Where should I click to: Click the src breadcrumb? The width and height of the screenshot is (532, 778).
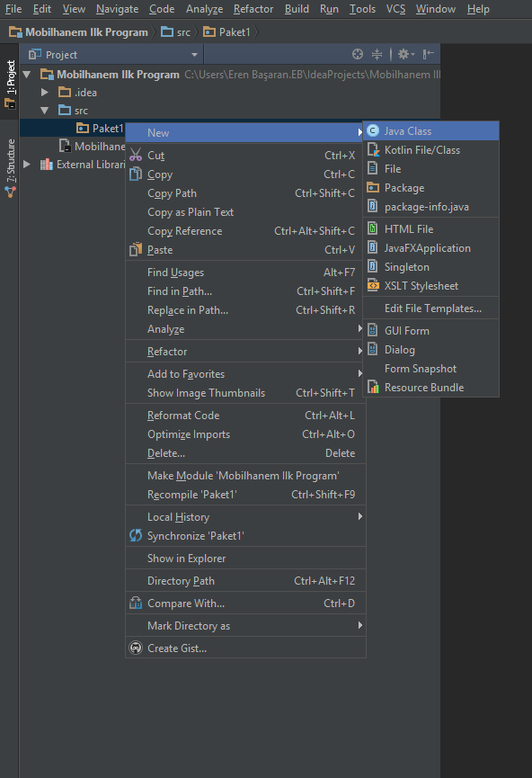click(176, 32)
